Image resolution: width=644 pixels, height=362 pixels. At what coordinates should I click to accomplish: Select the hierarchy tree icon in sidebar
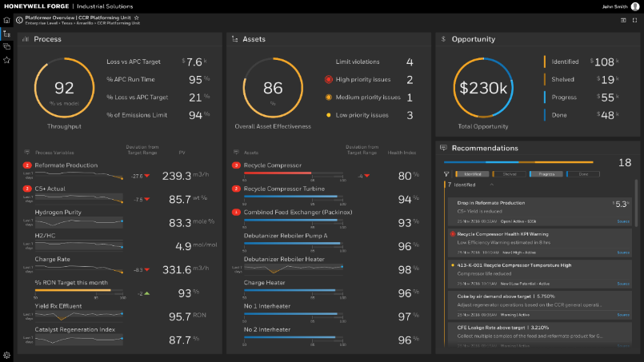tap(6, 34)
